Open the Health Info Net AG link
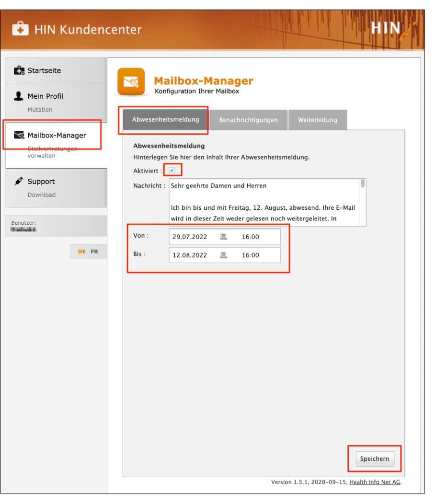The height and width of the screenshot is (504, 435). point(375,482)
